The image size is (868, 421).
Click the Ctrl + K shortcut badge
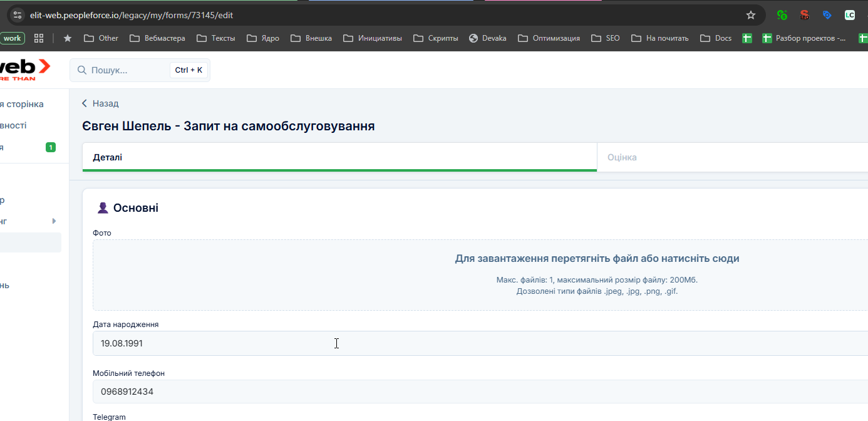coord(189,70)
